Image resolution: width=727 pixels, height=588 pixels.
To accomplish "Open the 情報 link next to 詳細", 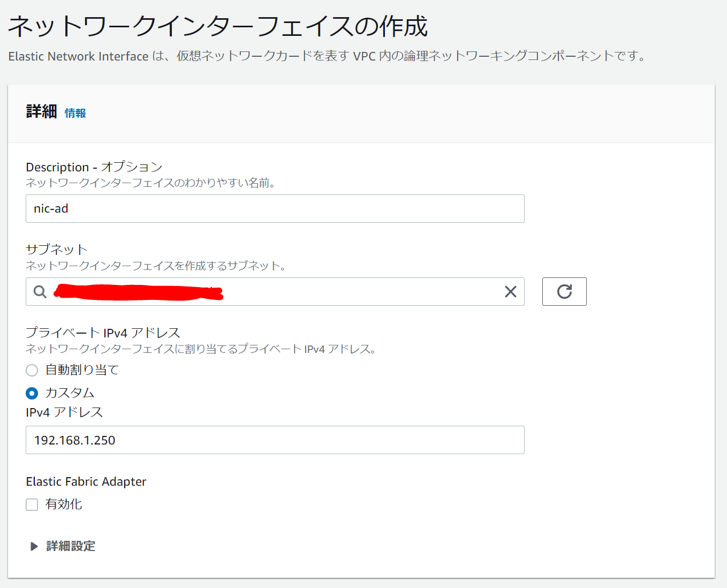I will [x=75, y=113].
